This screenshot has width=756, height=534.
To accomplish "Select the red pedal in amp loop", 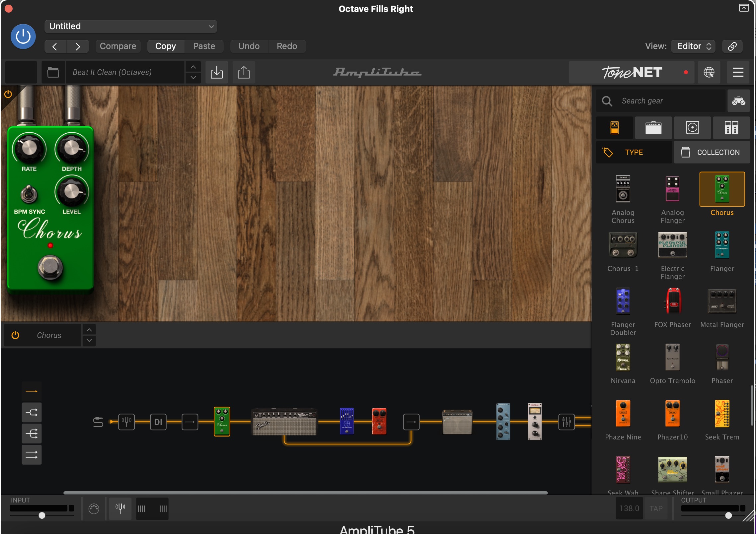I will pyautogui.click(x=379, y=421).
